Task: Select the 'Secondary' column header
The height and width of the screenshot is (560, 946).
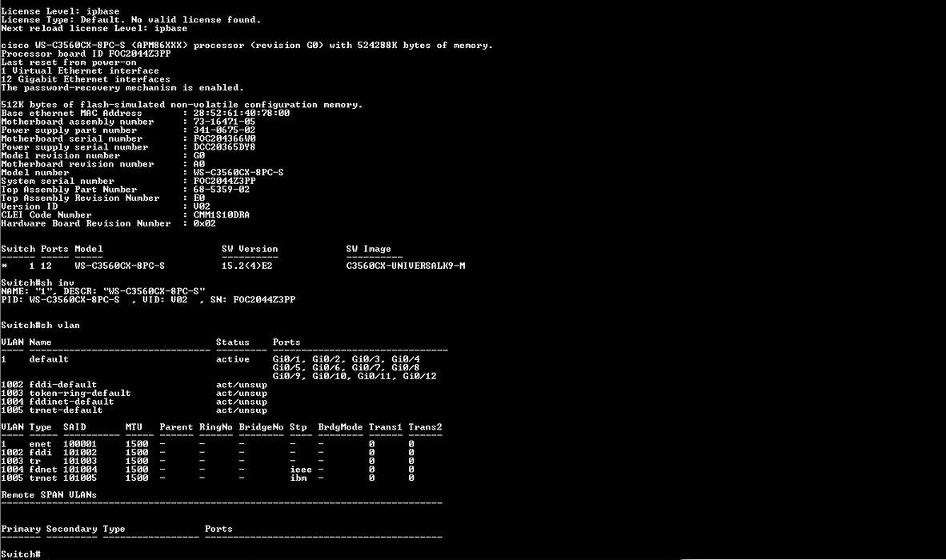Action: [72, 530]
